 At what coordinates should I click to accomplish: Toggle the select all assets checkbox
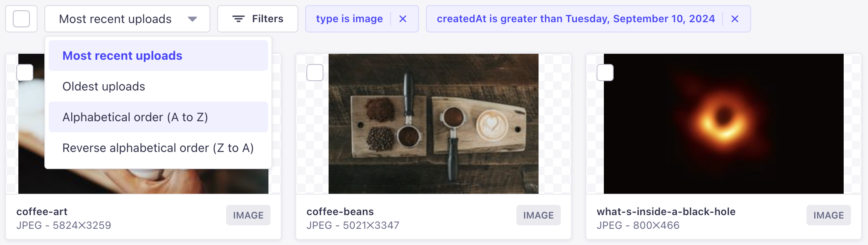(21, 19)
